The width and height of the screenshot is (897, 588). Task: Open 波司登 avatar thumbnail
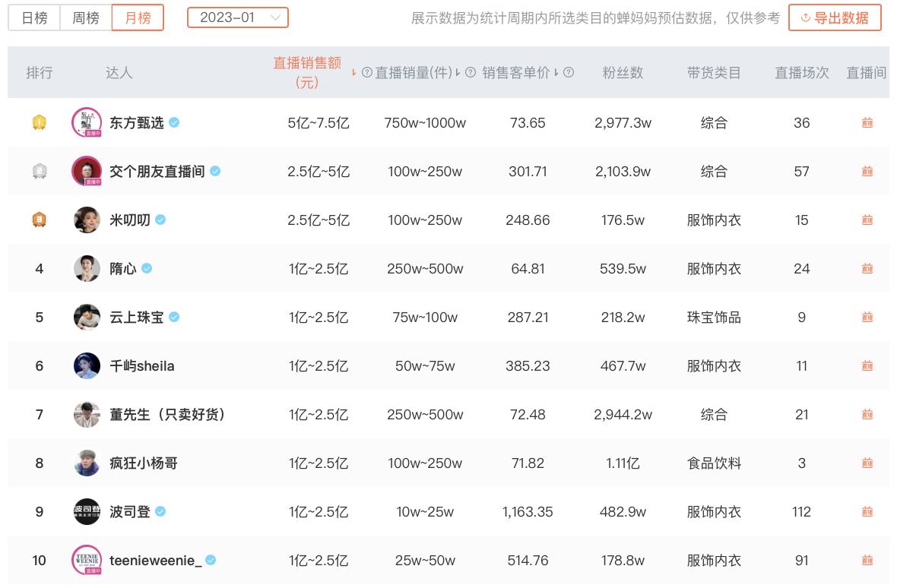pos(87,511)
